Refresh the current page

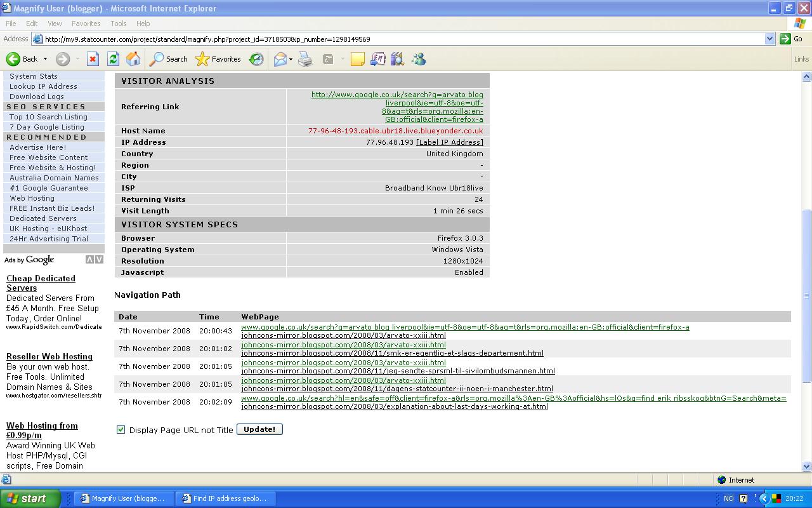coord(113,59)
